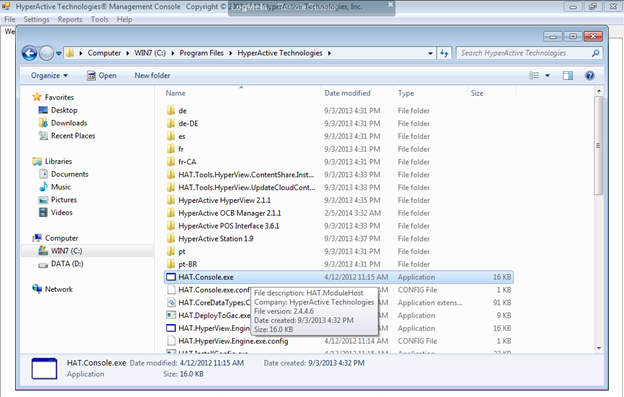Select HAT.Tools.HyperView.ContentShare.Inst... folder
The height and width of the screenshot is (397, 624).
241,175
